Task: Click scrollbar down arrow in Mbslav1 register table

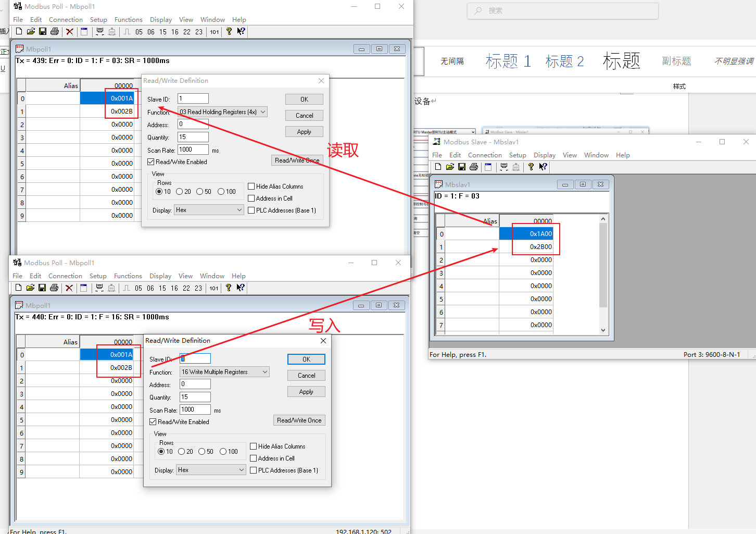Action: [603, 330]
